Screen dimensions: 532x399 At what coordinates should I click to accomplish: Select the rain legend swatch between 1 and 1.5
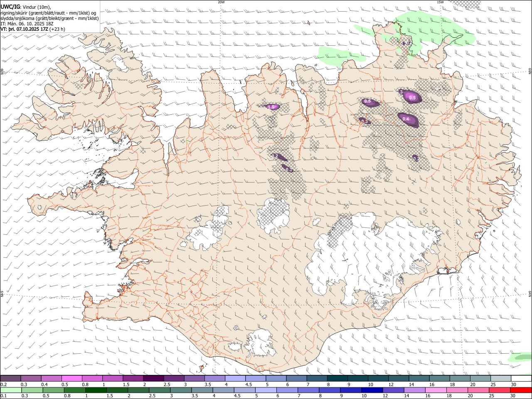click(x=96, y=390)
